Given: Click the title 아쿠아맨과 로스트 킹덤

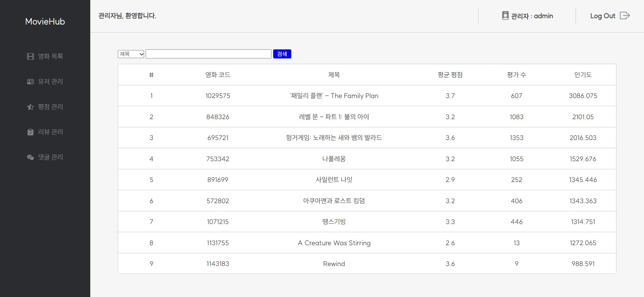Looking at the screenshot, I should [334, 201].
